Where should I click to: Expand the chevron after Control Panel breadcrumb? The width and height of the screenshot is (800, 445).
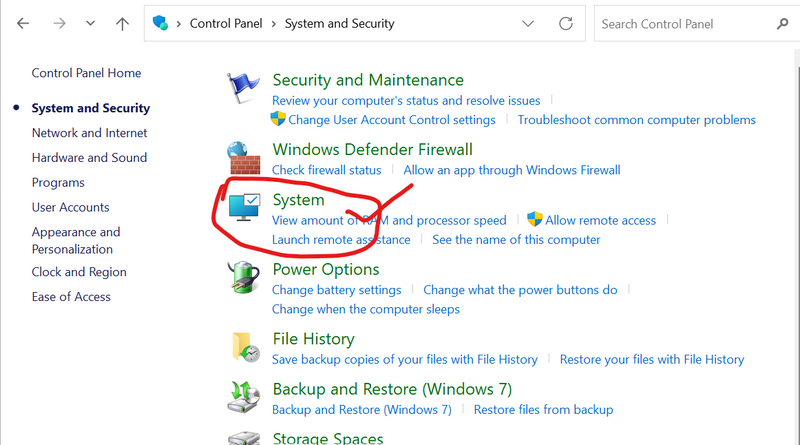(x=275, y=23)
